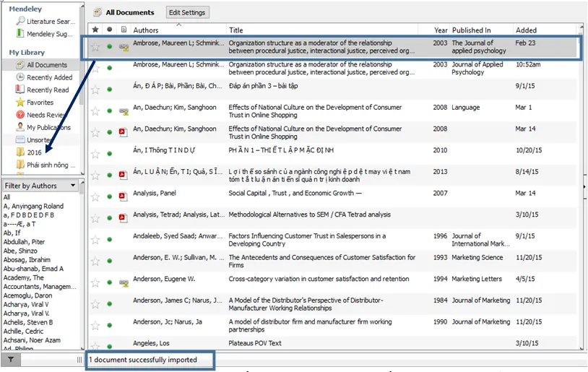Sort documents by the Title column
Viewport: 588px width, 372px height.
tap(236, 30)
